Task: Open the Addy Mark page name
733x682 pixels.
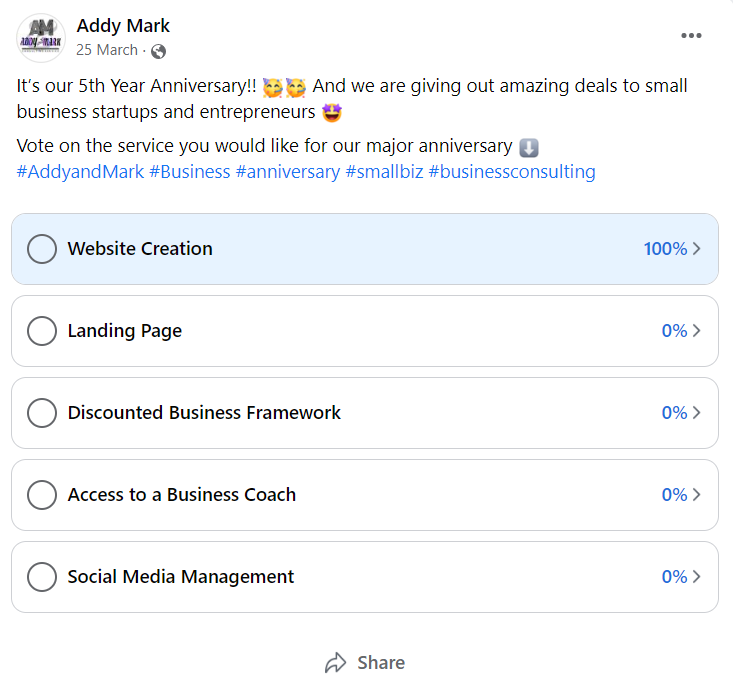Action: [x=123, y=26]
